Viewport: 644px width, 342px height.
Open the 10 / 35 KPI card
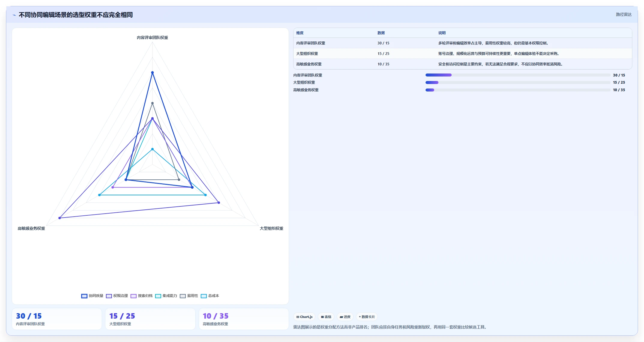point(244,319)
